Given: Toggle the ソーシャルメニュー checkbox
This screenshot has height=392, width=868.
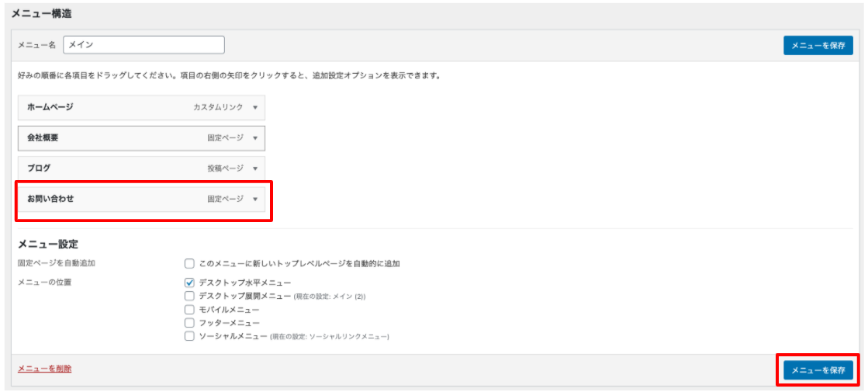Looking at the screenshot, I should tap(189, 336).
